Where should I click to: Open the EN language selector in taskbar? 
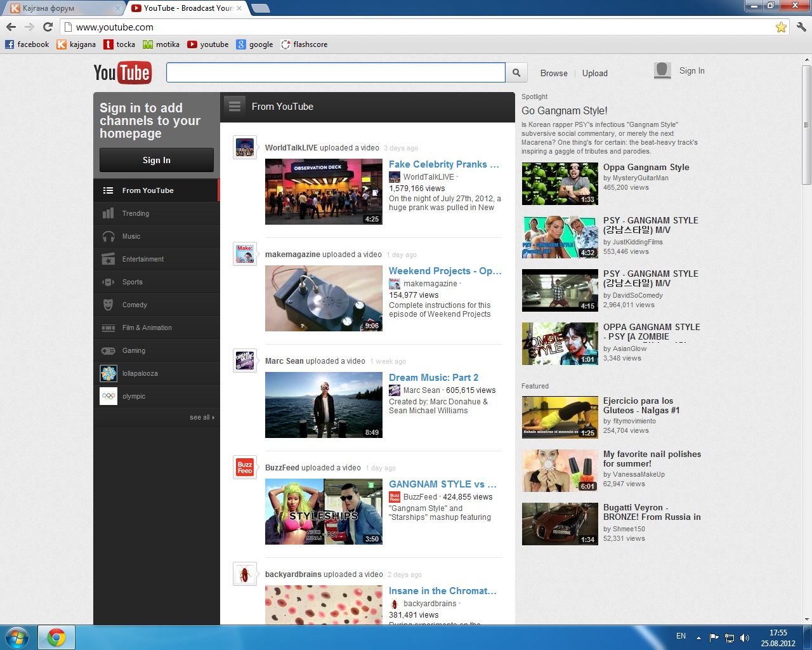(x=681, y=636)
